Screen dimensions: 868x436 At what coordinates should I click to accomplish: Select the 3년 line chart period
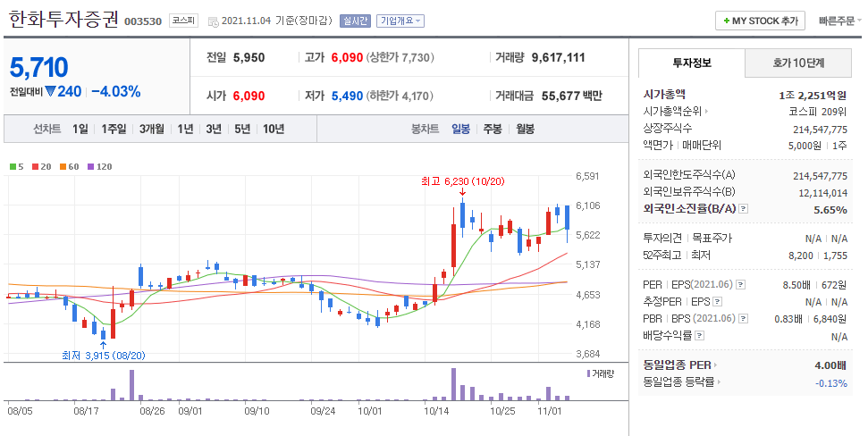214,129
